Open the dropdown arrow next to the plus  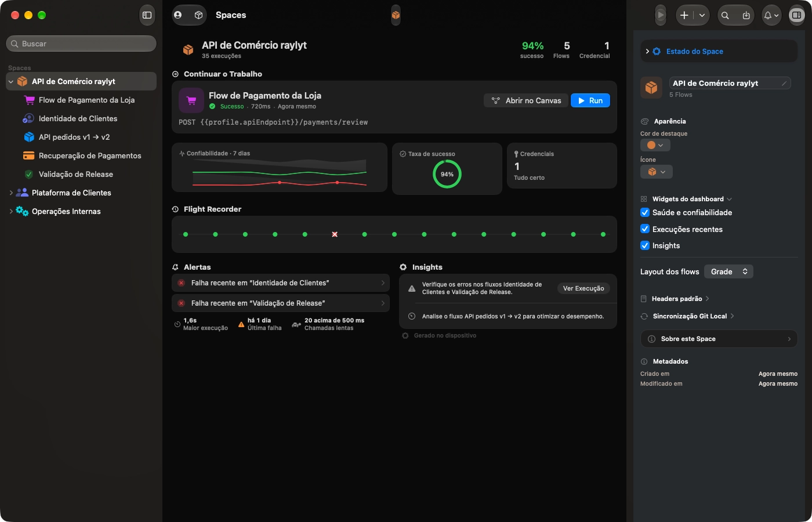(702, 15)
